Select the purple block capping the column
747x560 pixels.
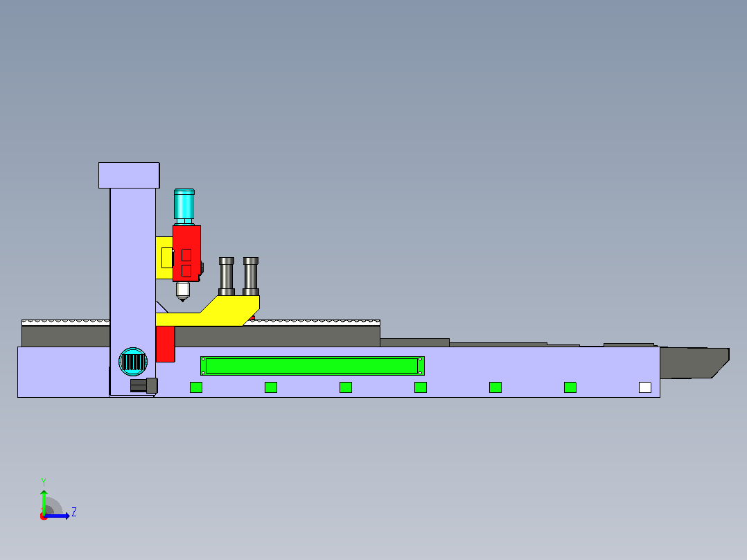pyautogui.click(x=129, y=175)
